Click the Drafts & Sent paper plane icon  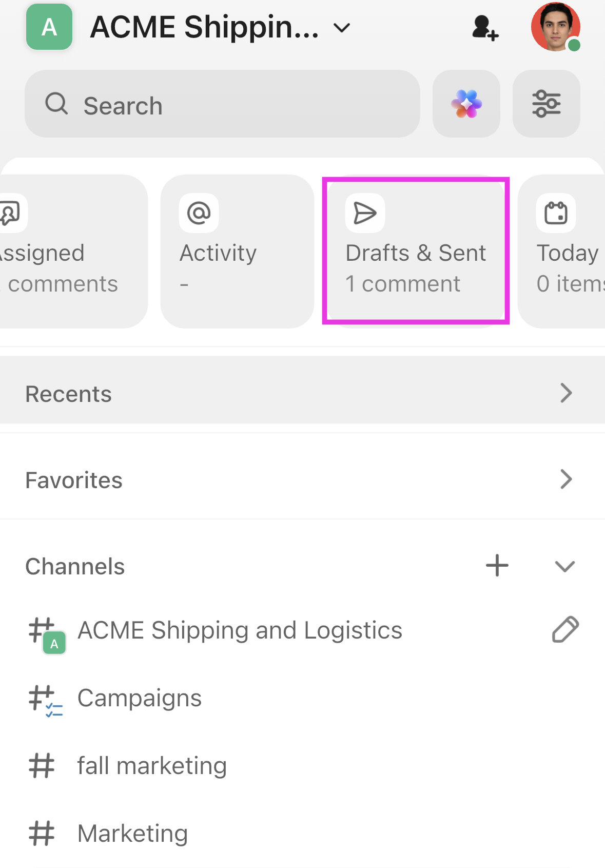(x=365, y=213)
